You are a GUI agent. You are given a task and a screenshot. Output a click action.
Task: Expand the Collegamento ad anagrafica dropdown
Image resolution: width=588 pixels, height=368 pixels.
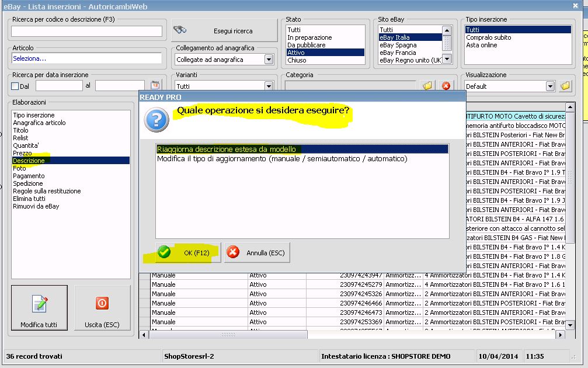tap(269, 59)
